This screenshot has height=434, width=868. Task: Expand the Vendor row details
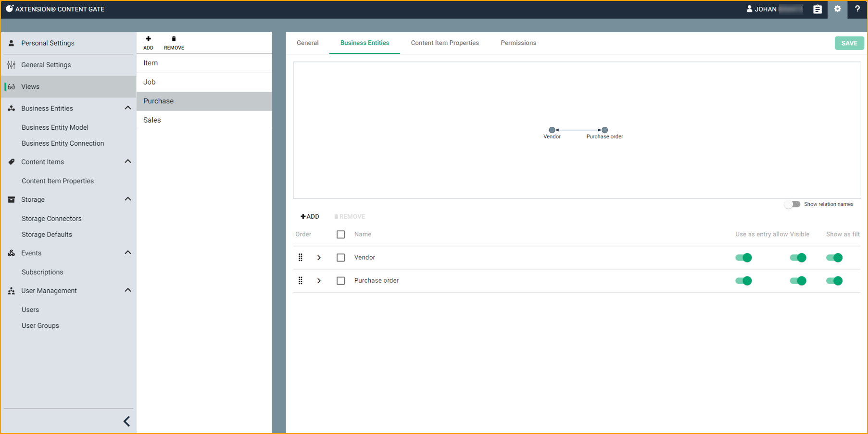click(319, 258)
